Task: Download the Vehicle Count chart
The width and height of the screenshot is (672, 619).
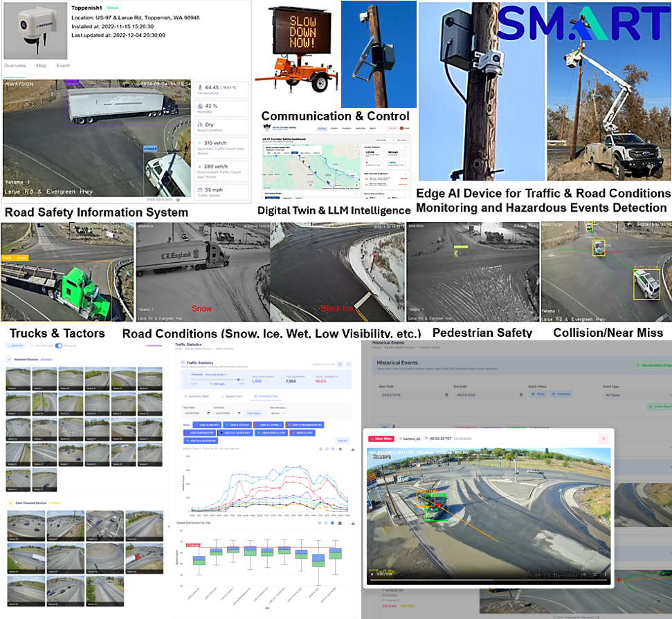Action: [353, 450]
